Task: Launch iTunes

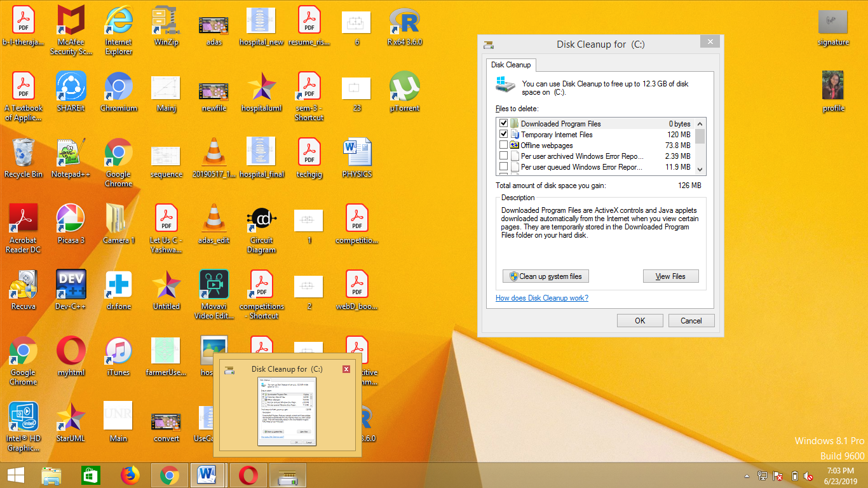Action: click(118, 350)
